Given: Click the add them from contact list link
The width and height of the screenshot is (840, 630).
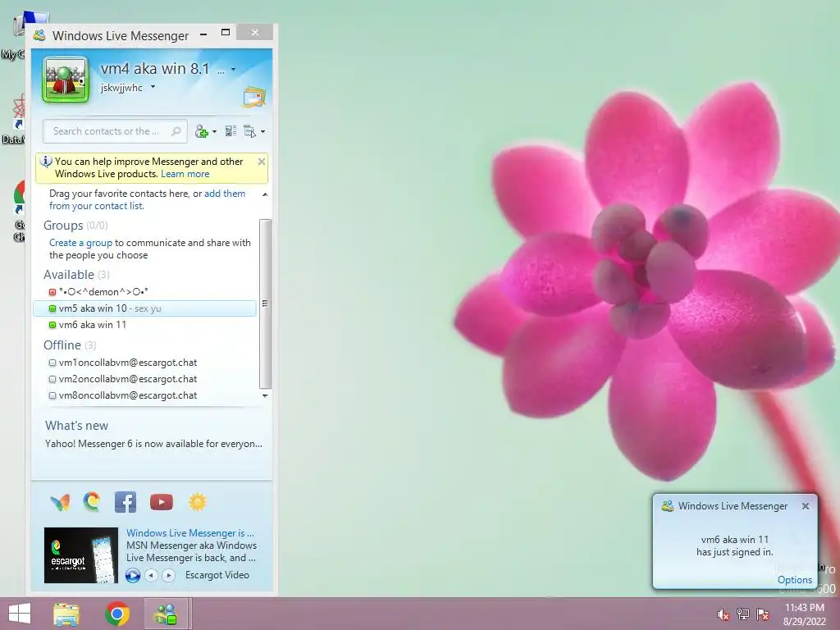Looking at the screenshot, I should [148, 200].
